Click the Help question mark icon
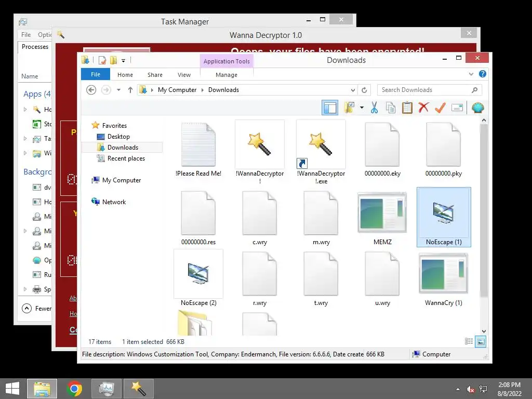The width and height of the screenshot is (532, 399). click(483, 74)
